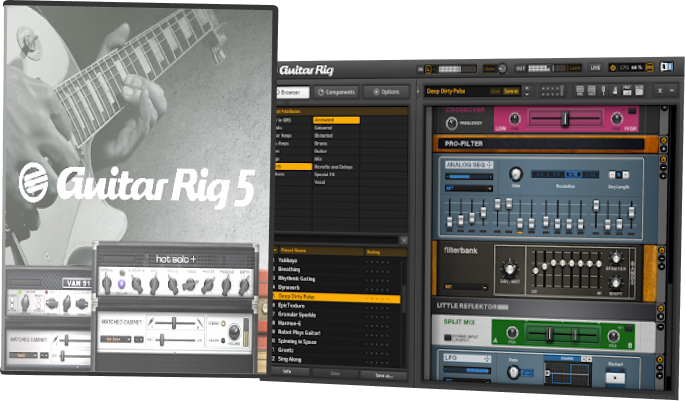Step to next preset with down arrow
685x401 pixels.
(x=527, y=94)
